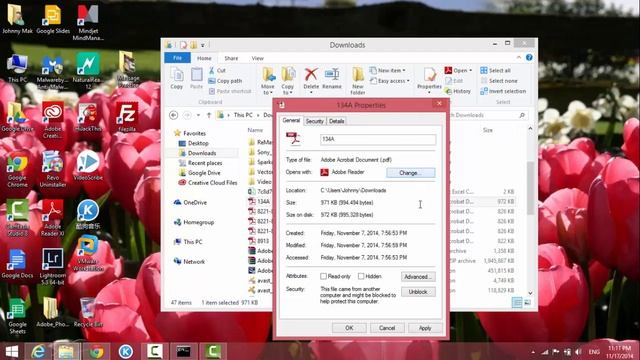640x360 pixels.
Task: Launch Google Slides from desktop
Action: [53, 18]
